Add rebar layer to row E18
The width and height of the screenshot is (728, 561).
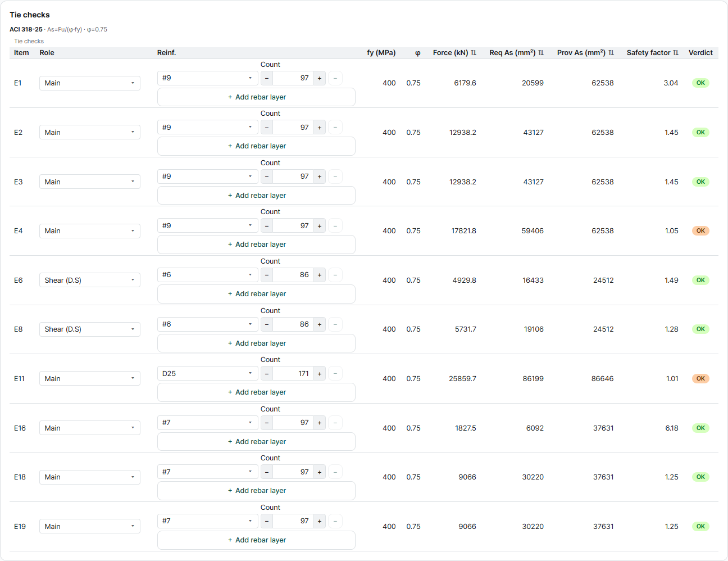coord(256,491)
